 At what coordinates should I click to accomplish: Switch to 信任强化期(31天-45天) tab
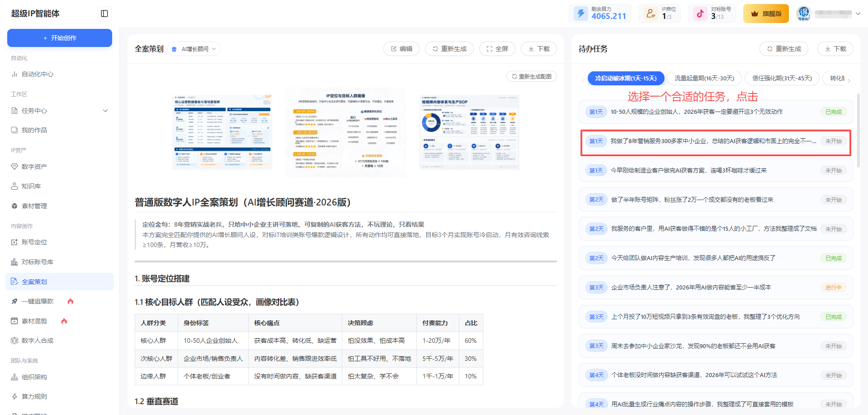(782, 78)
